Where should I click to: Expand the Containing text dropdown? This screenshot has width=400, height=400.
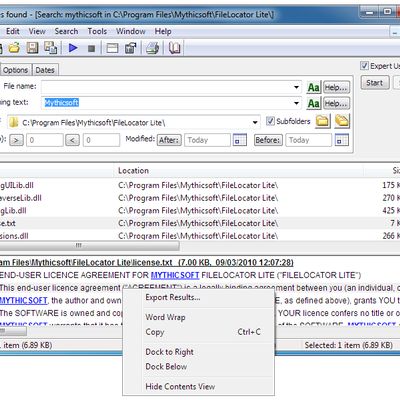point(296,103)
